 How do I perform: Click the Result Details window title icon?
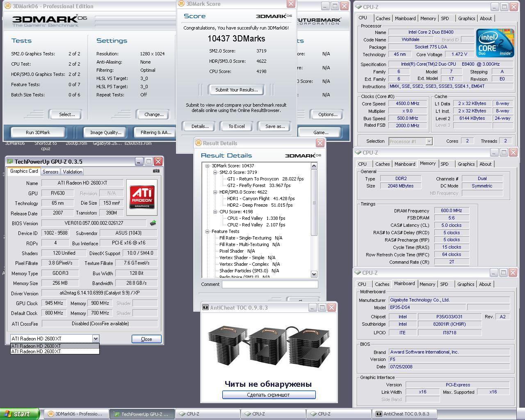point(198,143)
